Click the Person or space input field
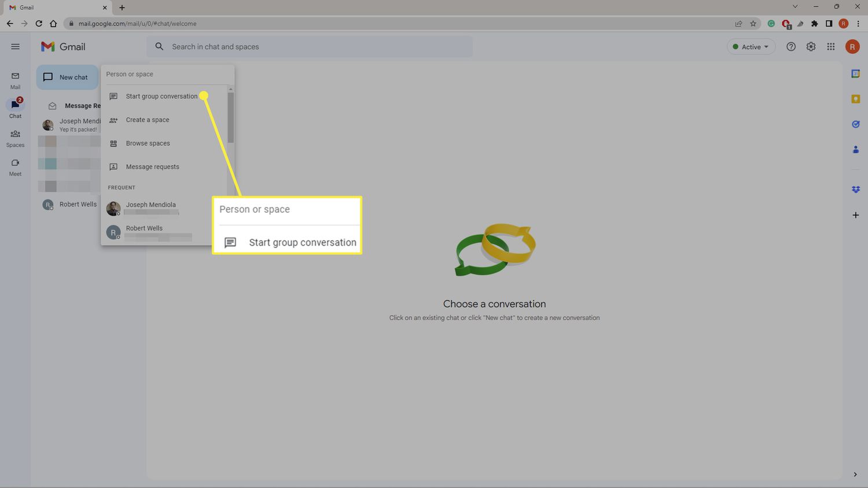Image resolution: width=868 pixels, height=488 pixels. pyautogui.click(x=167, y=74)
